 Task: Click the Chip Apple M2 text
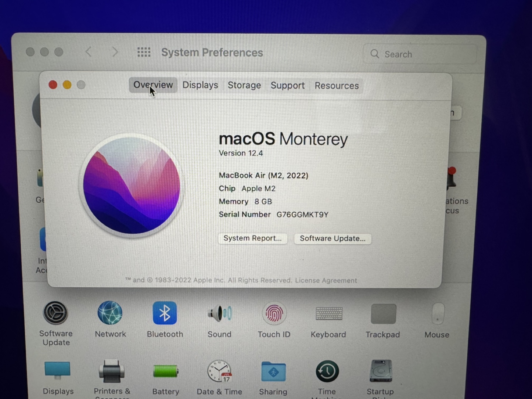(247, 189)
